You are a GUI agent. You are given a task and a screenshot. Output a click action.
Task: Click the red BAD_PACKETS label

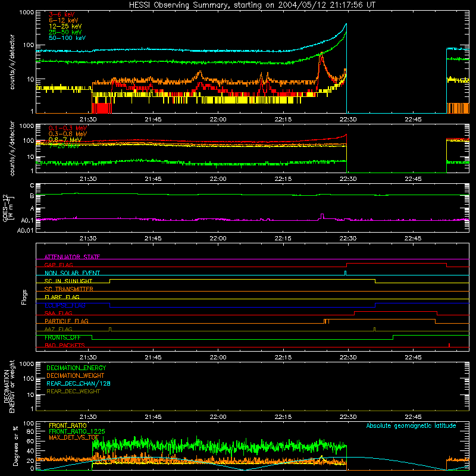[x=65, y=346]
